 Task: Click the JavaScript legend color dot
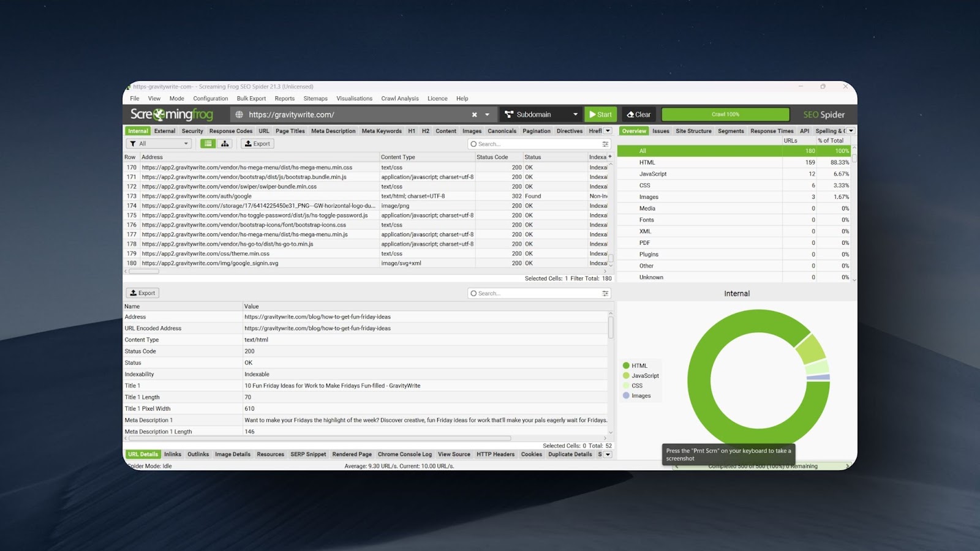pos(626,375)
